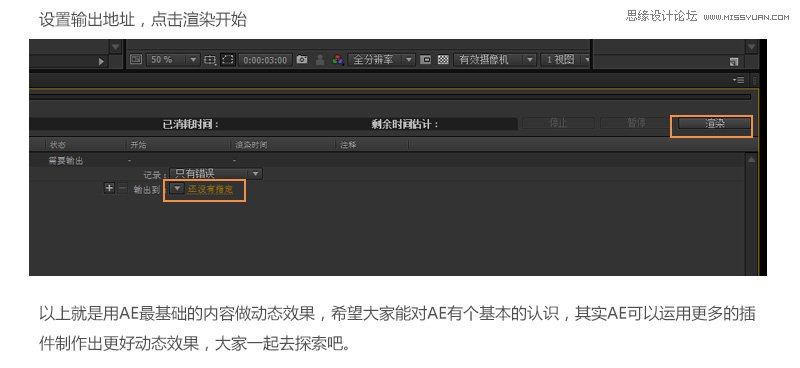The width and height of the screenshot is (800, 368).
Task: Click the 开始 column header
Action: [138, 145]
